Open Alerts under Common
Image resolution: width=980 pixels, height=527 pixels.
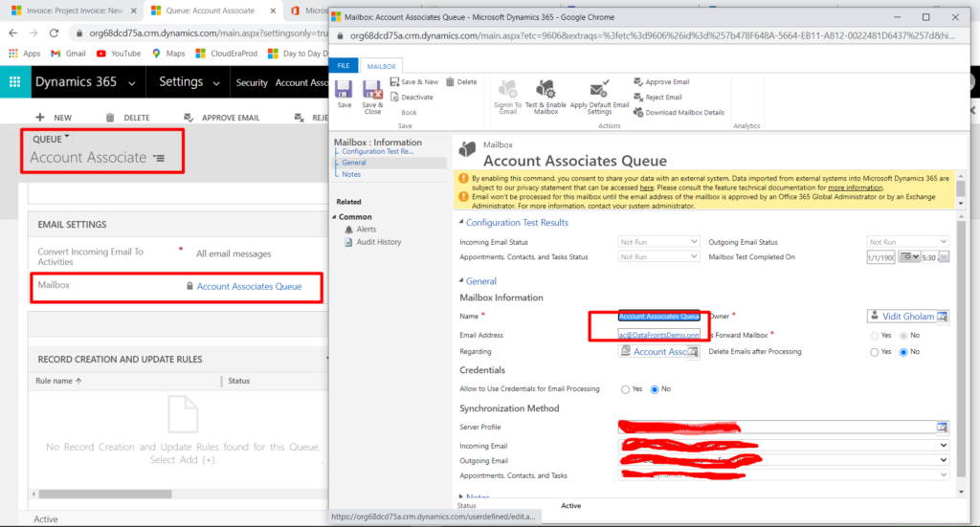pyautogui.click(x=367, y=230)
